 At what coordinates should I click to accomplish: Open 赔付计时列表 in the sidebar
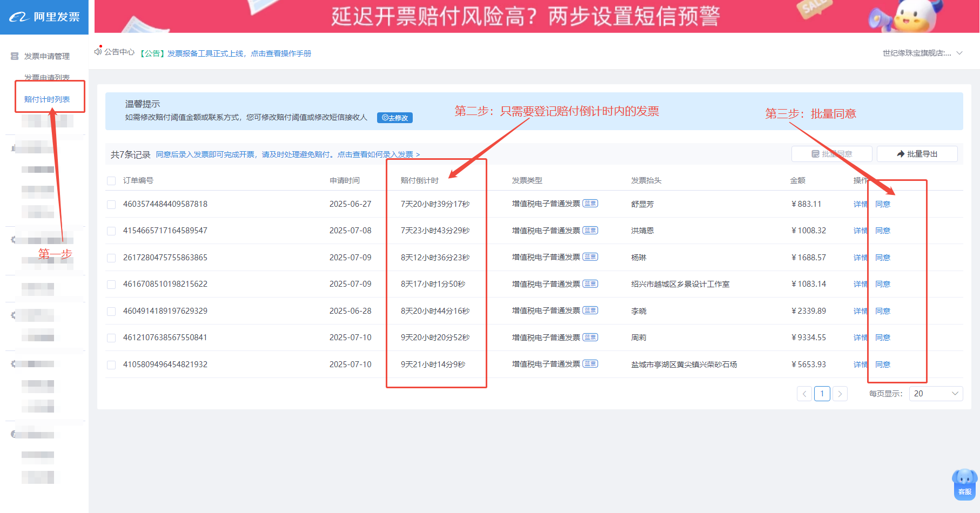47,99
